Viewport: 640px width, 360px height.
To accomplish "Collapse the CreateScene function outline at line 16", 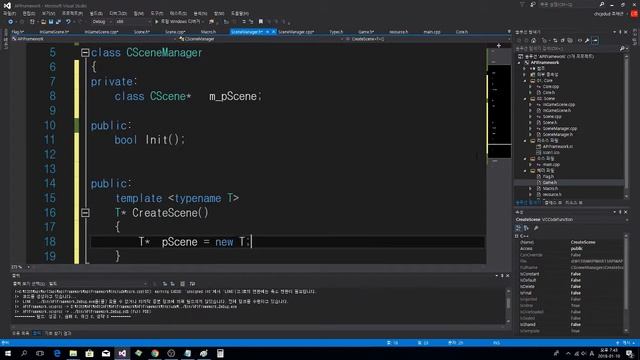I will 85,213.
